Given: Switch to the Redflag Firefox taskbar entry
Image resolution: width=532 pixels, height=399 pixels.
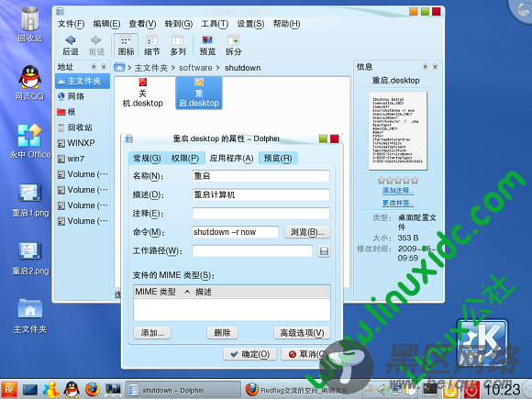Looking at the screenshot, I should click(x=300, y=390).
